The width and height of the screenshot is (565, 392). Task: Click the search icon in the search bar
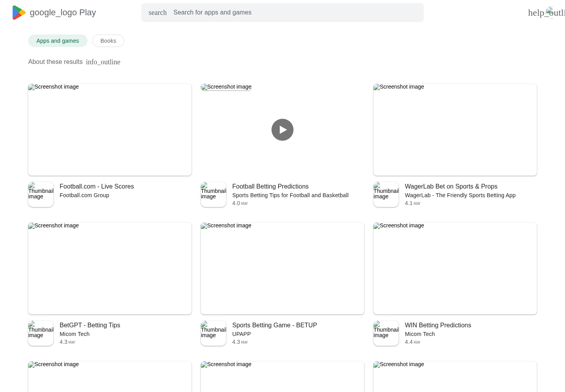coord(158,13)
